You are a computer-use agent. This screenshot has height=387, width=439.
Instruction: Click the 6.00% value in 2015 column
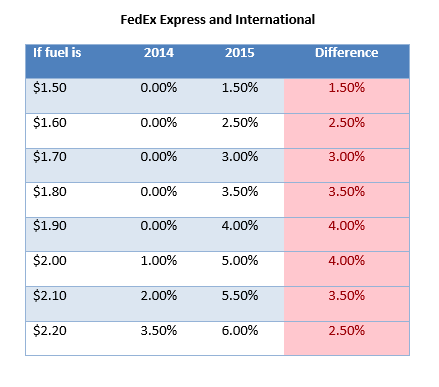point(240,331)
